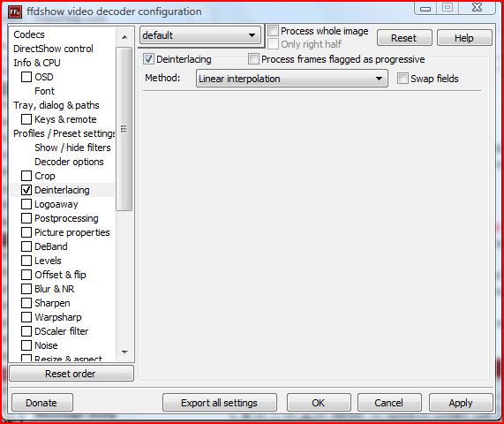The width and height of the screenshot is (504, 424).
Task: Open the Method dropdown showing Linear interpolation
Action: coord(292,79)
